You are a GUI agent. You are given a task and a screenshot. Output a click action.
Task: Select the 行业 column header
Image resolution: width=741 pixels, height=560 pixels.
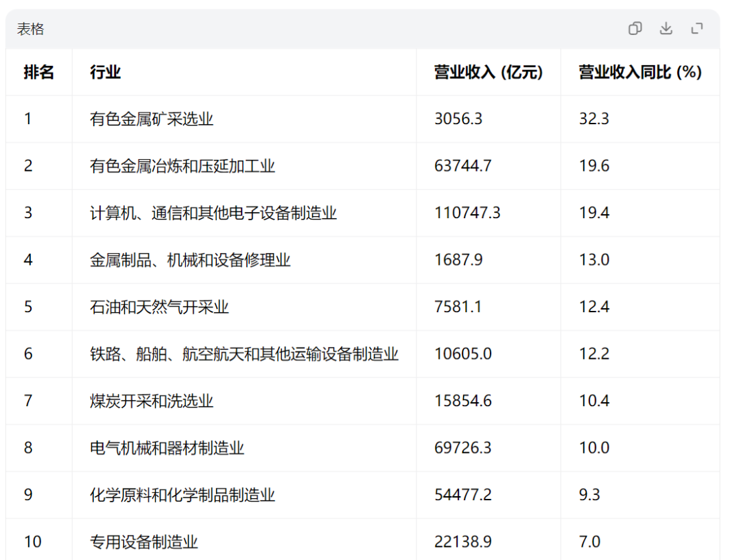[x=106, y=72]
